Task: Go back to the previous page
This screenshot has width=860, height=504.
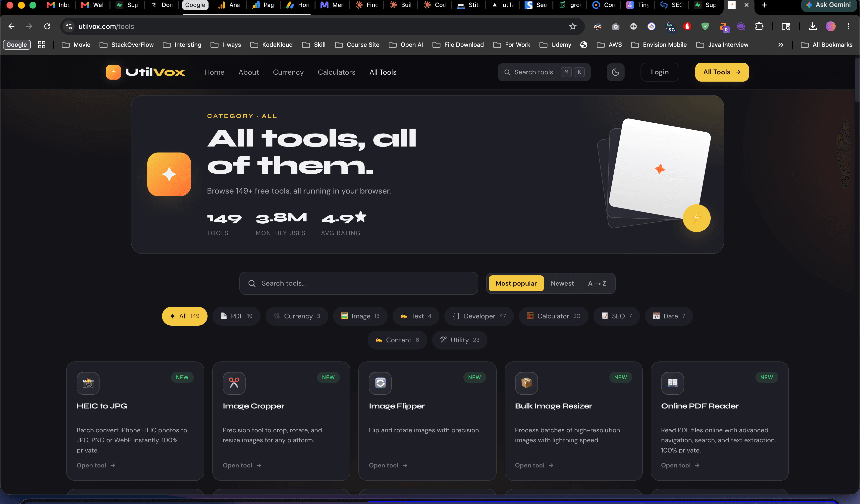Action: [x=11, y=26]
